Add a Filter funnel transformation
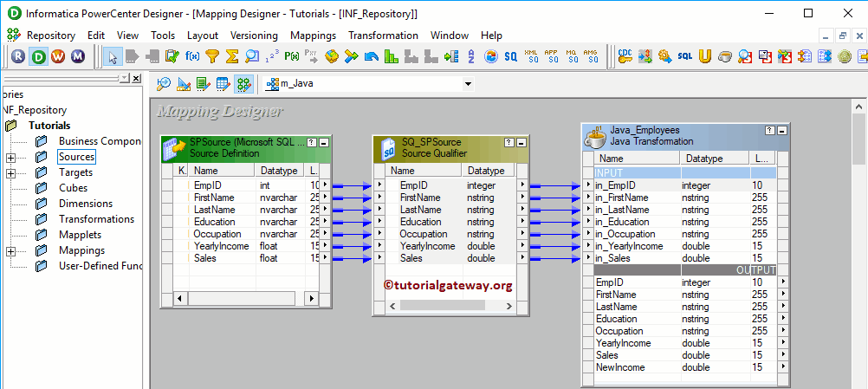868x389 pixels. tap(212, 56)
